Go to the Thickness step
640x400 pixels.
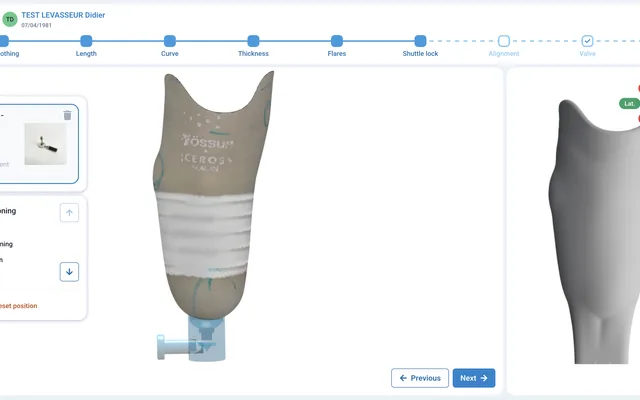[x=253, y=41]
